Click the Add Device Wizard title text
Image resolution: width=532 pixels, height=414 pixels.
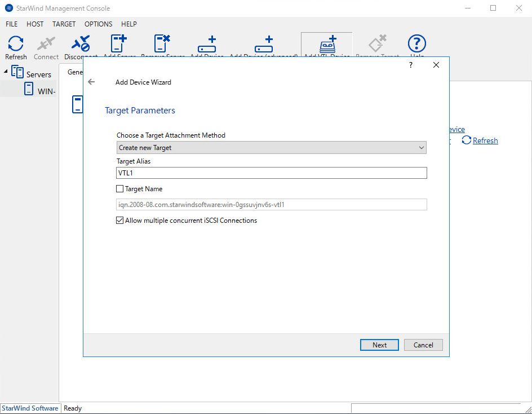[x=143, y=82]
